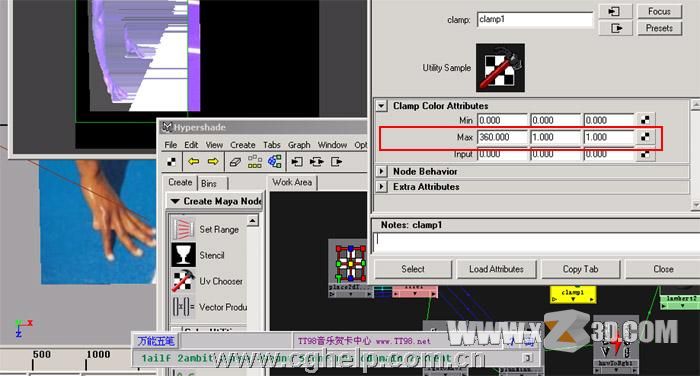Click the output connections icon in Hypershade toolbar
Image resolution: width=700 pixels, height=376 pixels.
pos(337,162)
